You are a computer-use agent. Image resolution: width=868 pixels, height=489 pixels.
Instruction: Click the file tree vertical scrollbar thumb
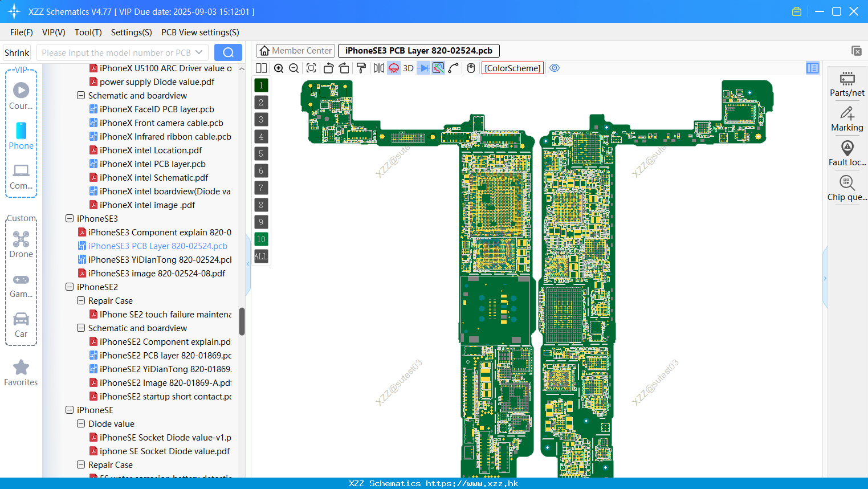(242, 321)
